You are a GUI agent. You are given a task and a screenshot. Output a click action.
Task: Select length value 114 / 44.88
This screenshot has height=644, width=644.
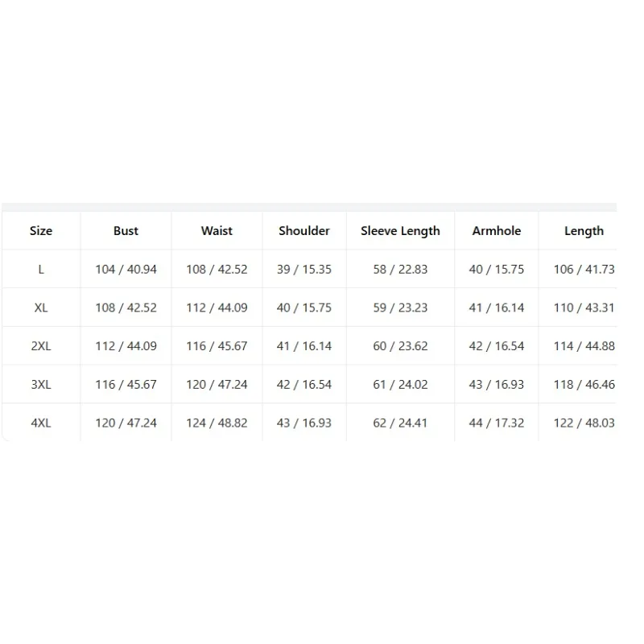584,346
